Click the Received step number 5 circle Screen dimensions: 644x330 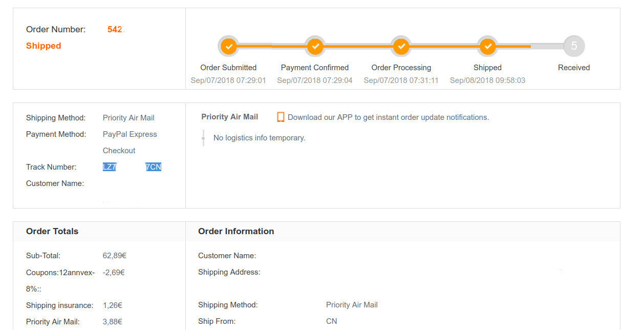pos(574,46)
